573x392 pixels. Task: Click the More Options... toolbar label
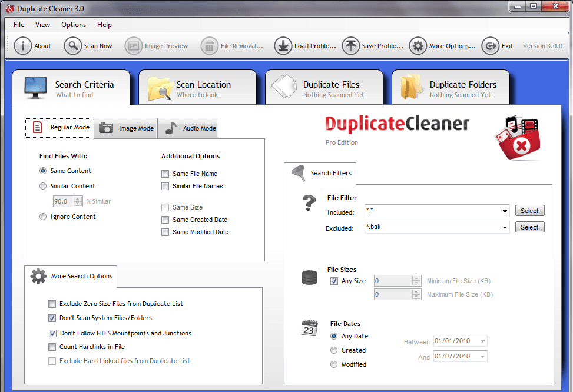click(452, 46)
